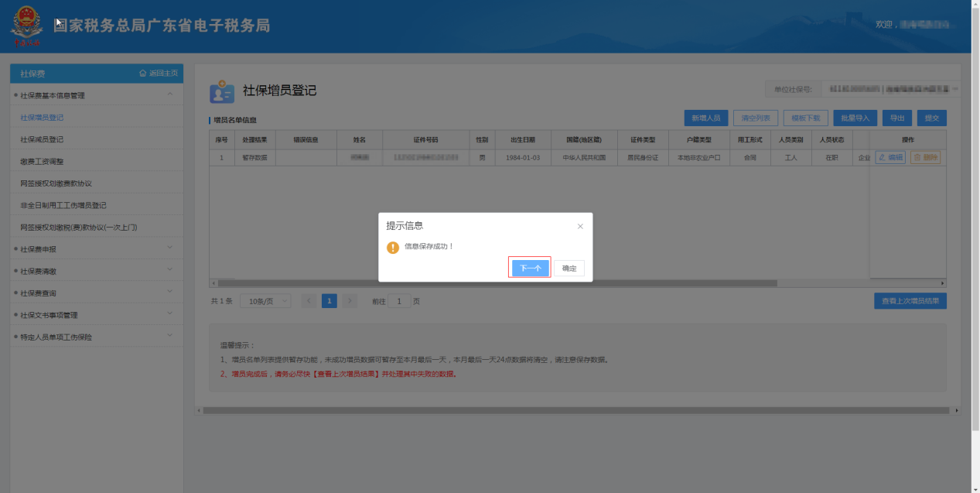Expand the 社保费申报 menu section
This screenshot has height=493, width=980.
170,248
